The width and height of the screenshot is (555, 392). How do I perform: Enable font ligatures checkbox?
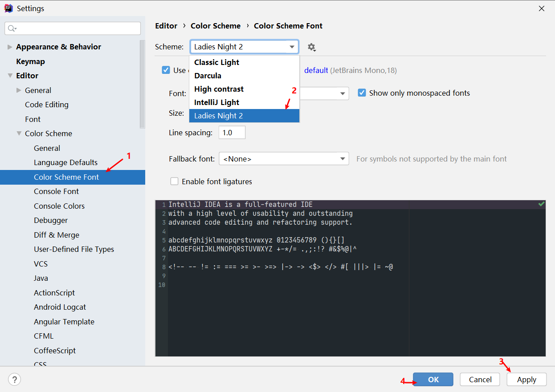coord(175,182)
